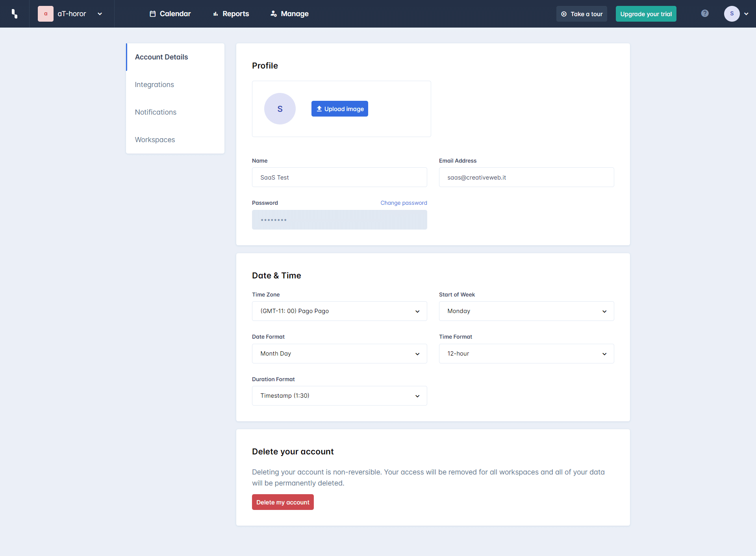Select the Workspaces menu item
The width and height of the screenshot is (756, 556).
(x=155, y=139)
